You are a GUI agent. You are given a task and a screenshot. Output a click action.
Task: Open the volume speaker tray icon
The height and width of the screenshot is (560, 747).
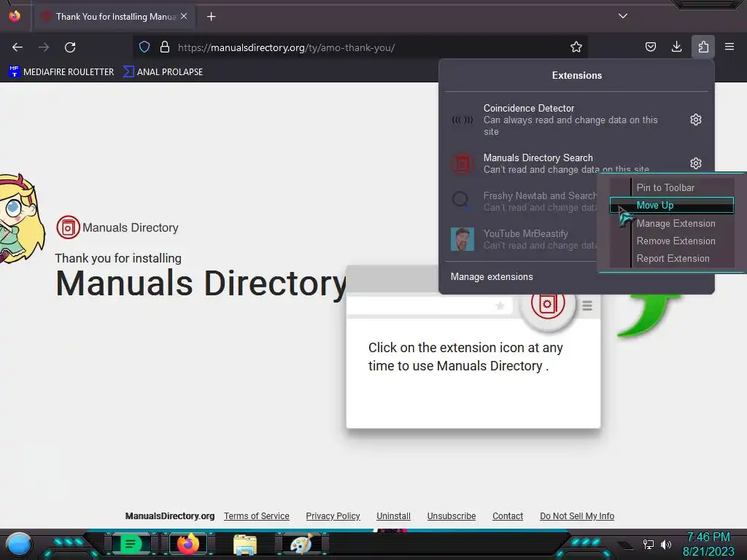[x=665, y=544]
